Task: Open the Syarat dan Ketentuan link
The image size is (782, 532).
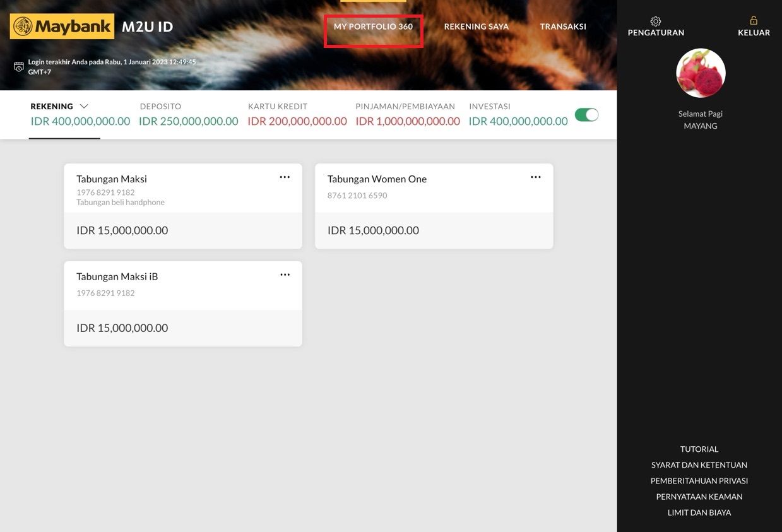Action: pos(699,465)
